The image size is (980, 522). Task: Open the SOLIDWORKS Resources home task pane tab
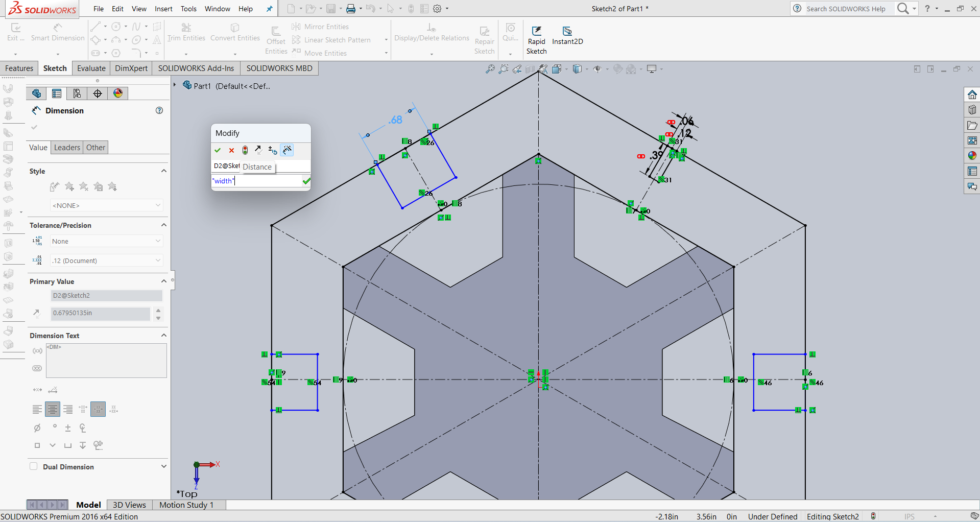972,94
